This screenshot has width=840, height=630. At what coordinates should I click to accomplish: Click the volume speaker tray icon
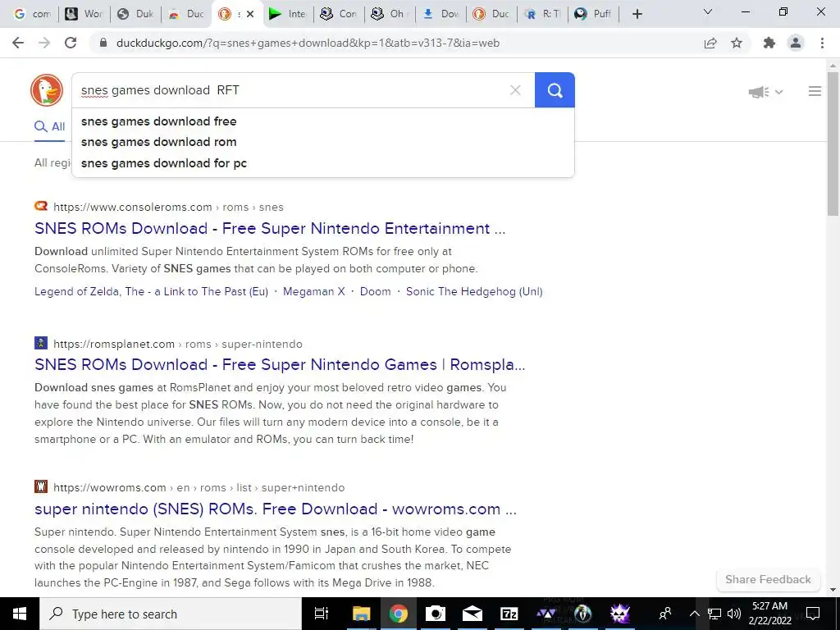click(x=734, y=614)
